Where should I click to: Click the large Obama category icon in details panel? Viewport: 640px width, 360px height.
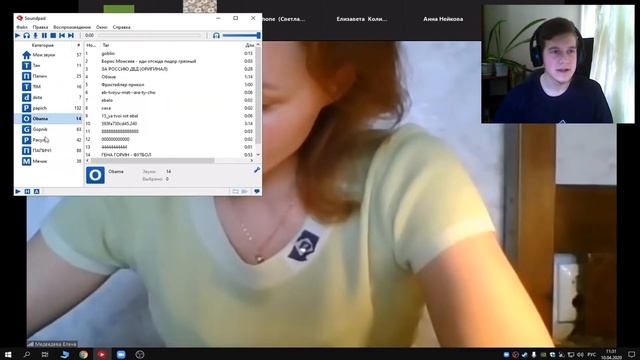coord(95,175)
